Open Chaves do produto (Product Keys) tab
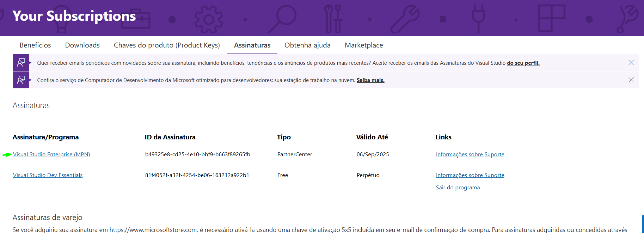Image resolution: width=644 pixels, height=233 pixels. [167, 45]
